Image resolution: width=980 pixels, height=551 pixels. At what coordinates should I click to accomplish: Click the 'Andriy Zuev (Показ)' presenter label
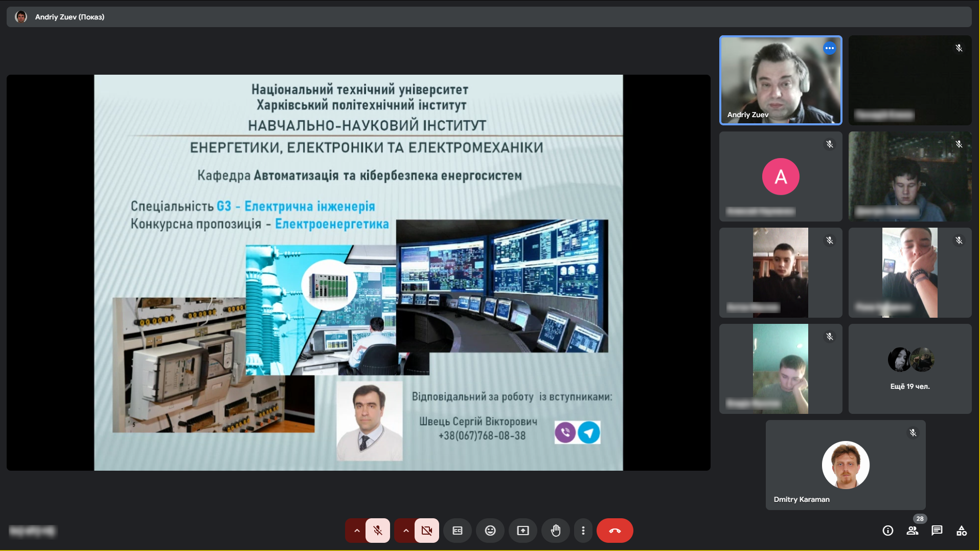coord(70,17)
